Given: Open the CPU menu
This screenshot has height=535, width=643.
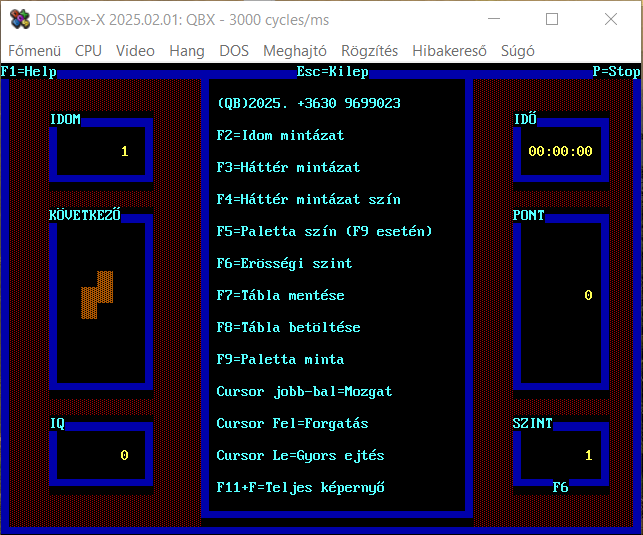Looking at the screenshot, I should click(88, 51).
